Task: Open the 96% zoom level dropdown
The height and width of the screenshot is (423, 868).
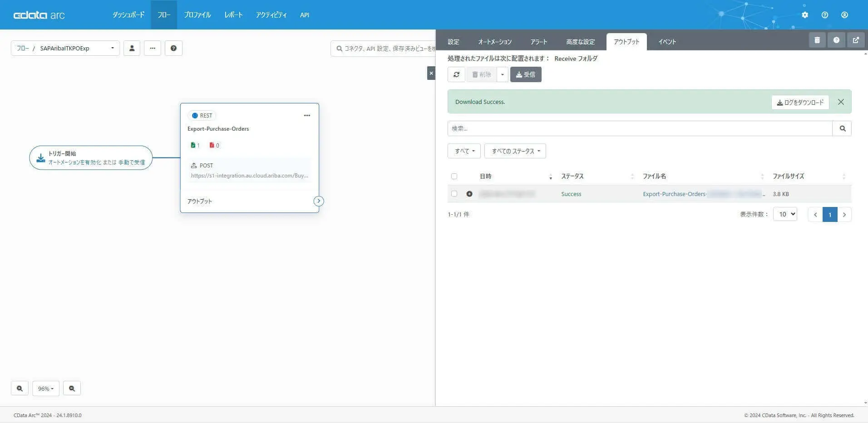Action: click(x=46, y=389)
